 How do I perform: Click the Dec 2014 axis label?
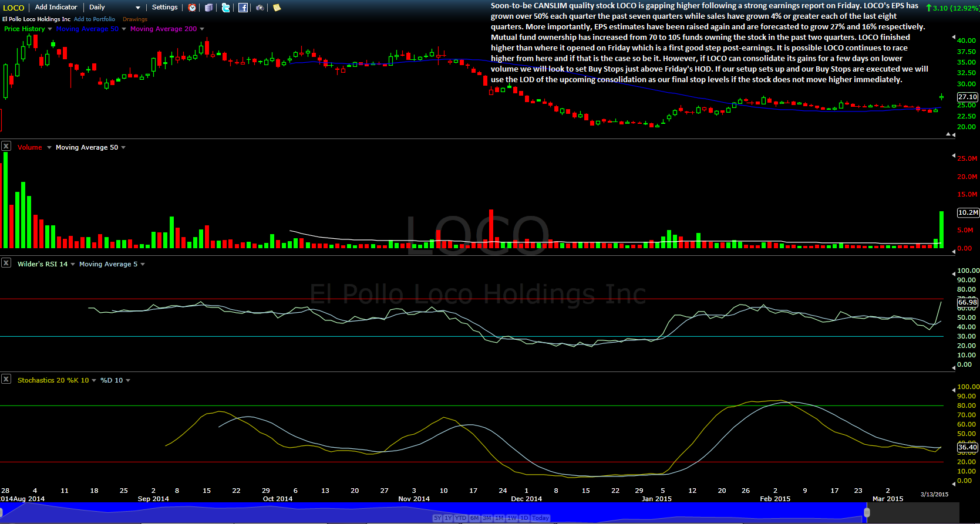(x=527, y=499)
